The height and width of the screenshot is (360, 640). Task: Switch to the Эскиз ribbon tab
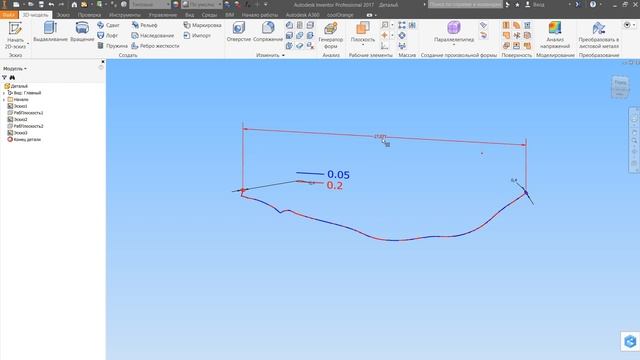(63, 15)
